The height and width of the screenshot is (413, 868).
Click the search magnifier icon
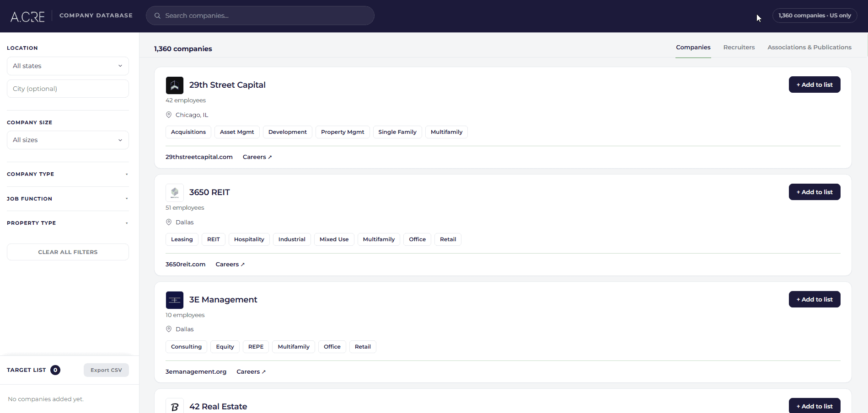pos(157,16)
